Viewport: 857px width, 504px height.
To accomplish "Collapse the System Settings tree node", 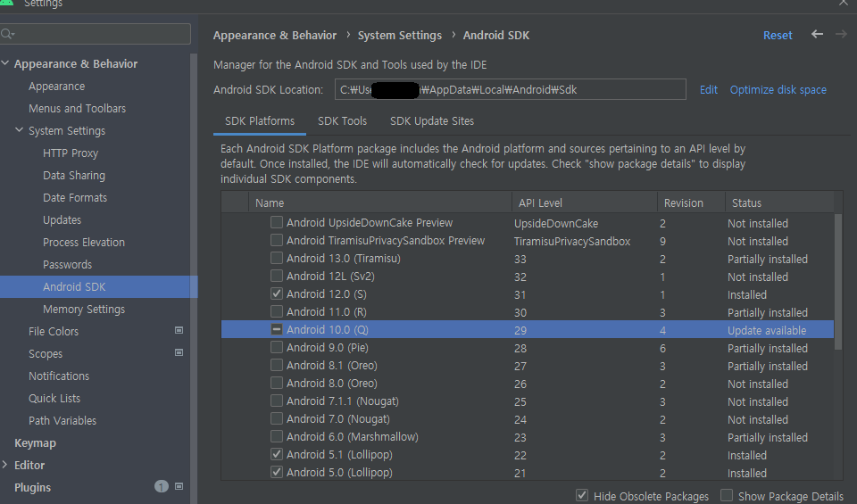I will (19, 130).
